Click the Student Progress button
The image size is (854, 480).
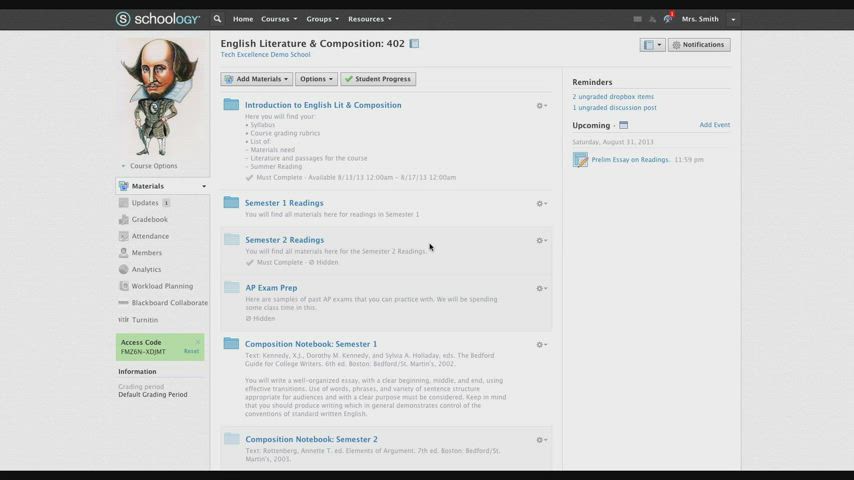coord(378,79)
